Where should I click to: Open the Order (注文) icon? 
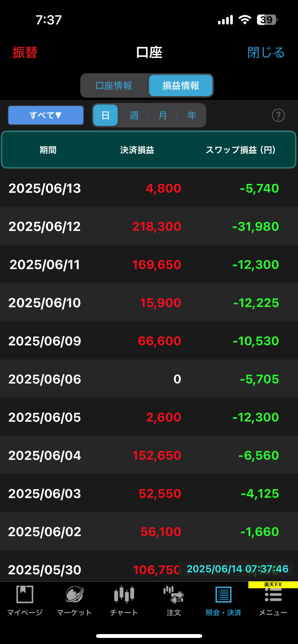(x=174, y=595)
